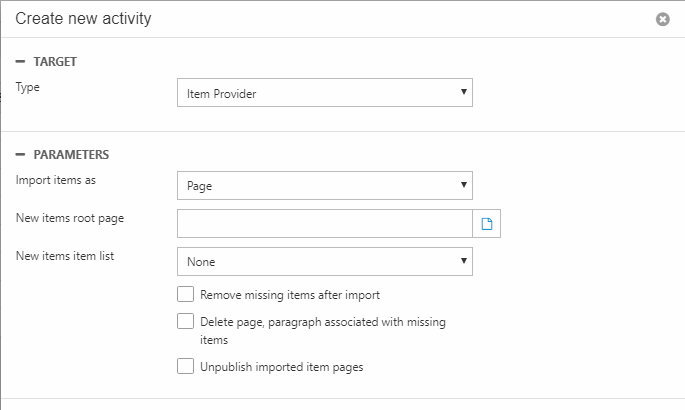Click the 'Create new activity' dialog title
Screen dimensions: 685x410
coord(83,19)
